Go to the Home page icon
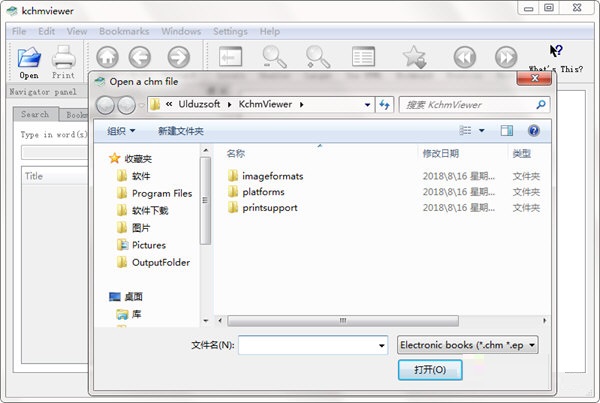This screenshot has width=600, height=403. click(x=107, y=57)
